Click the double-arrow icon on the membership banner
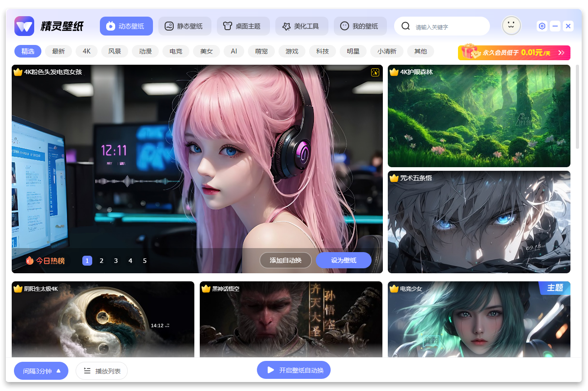This screenshot has width=588, height=391. 561,53
